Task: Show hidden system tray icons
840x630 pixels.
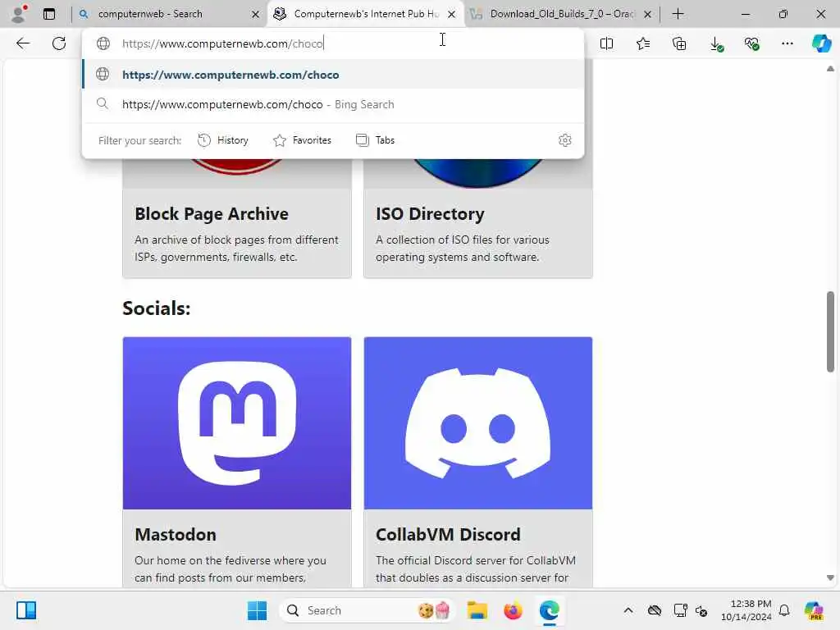Action: click(628, 610)
